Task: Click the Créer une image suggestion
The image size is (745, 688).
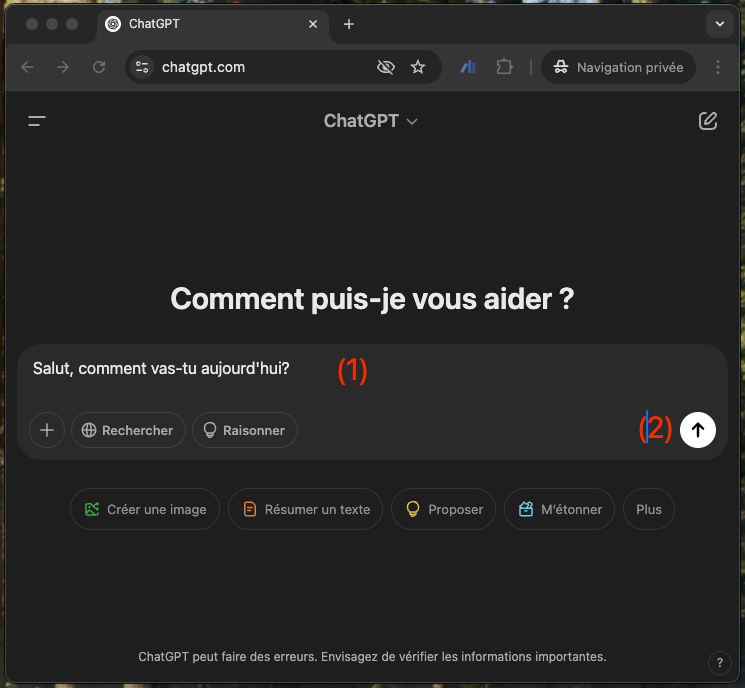Action: [145, 509]
